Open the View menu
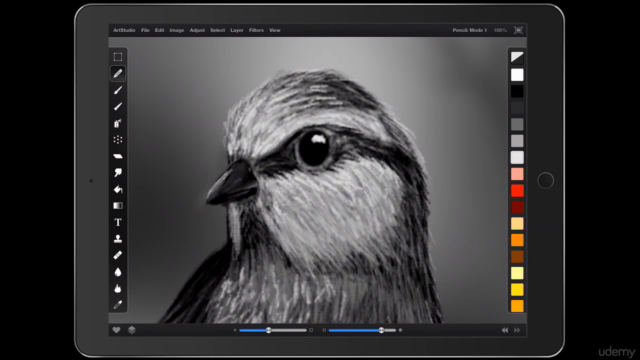 [x=275, y=30]
